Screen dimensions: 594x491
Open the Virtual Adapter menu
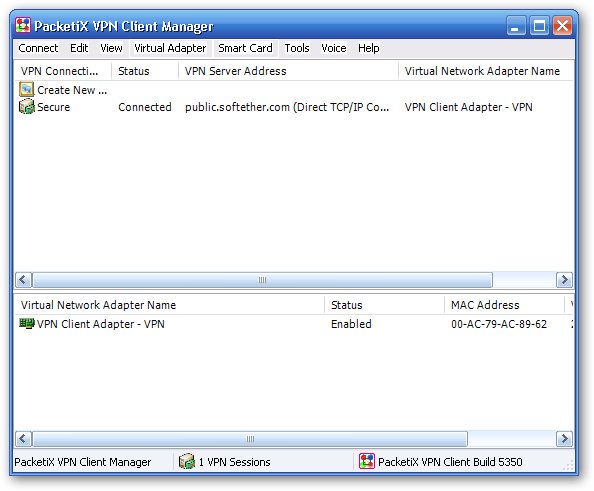170,48
